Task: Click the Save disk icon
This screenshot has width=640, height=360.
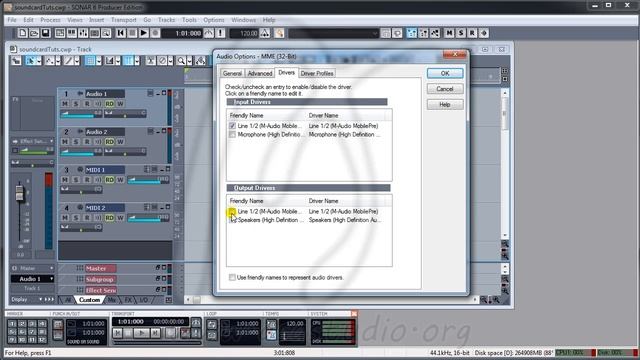Action: (46, 33)
